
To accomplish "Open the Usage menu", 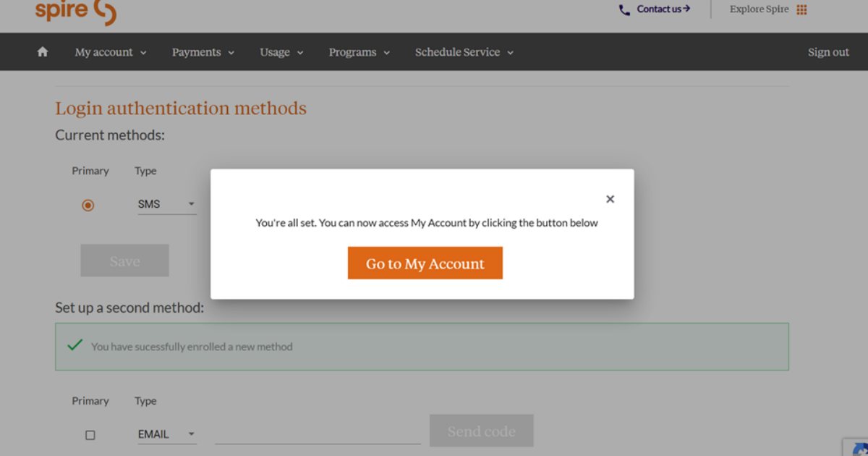I will [x=281, y=52].
